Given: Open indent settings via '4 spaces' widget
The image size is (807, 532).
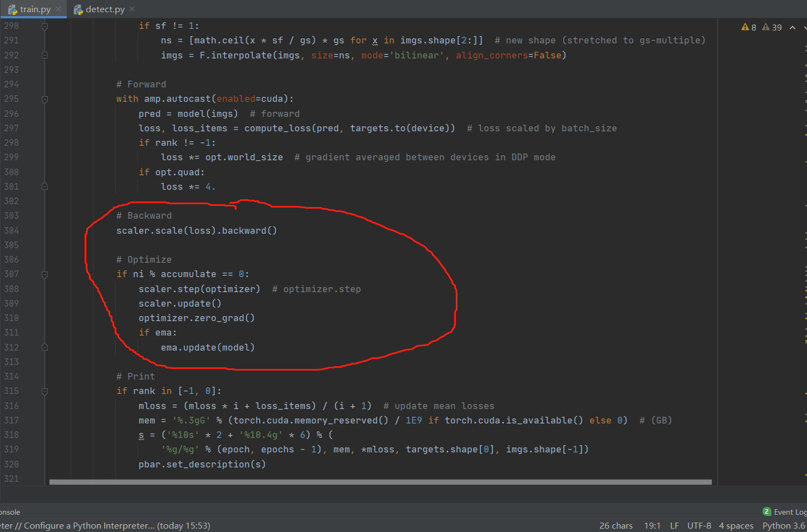Looking at the screenshot, I should 736,525.
